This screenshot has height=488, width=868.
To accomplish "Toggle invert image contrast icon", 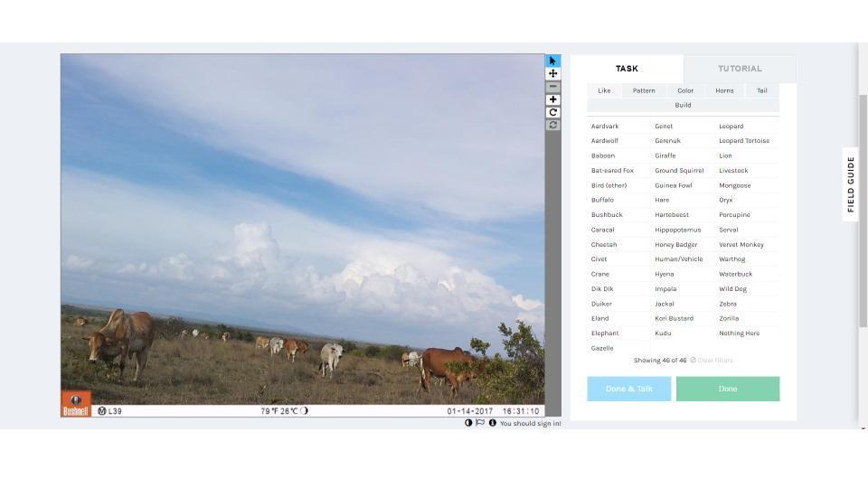I will point(468,423).
